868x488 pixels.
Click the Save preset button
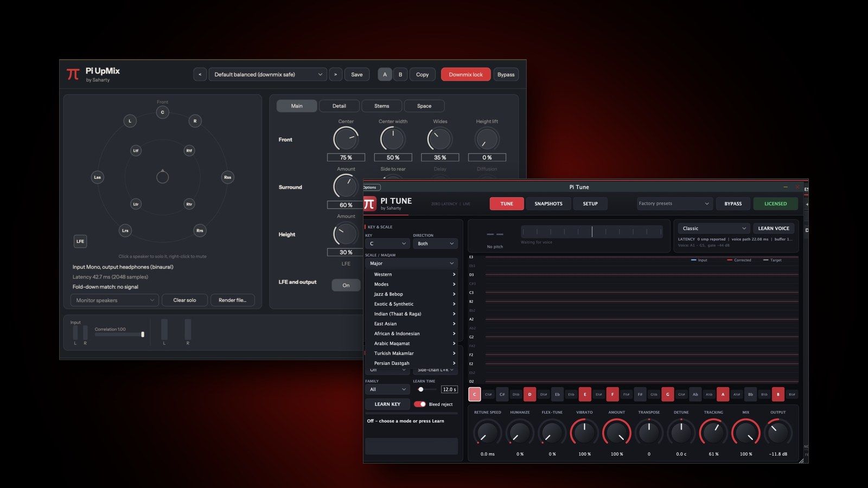click(357, 74)
